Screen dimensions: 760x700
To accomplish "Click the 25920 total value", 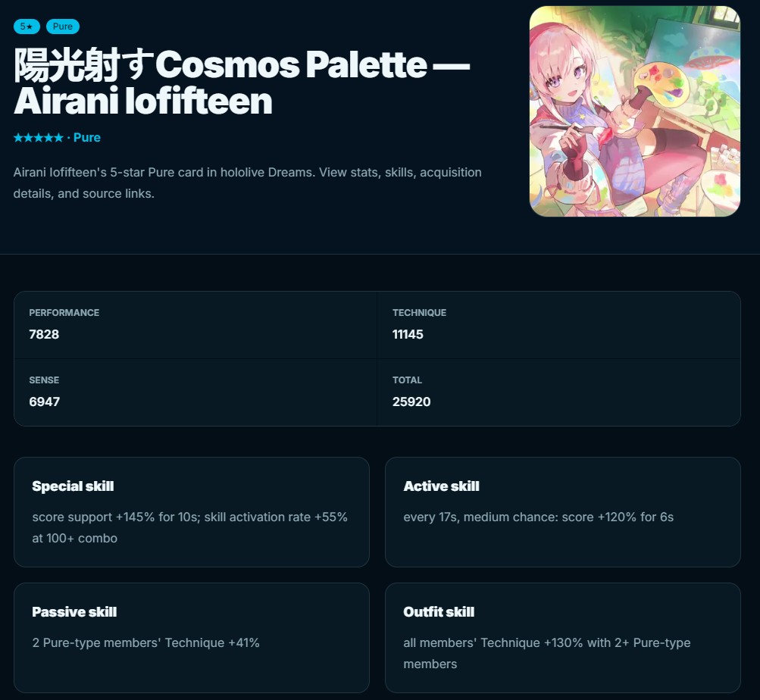I will coord(411,402).
